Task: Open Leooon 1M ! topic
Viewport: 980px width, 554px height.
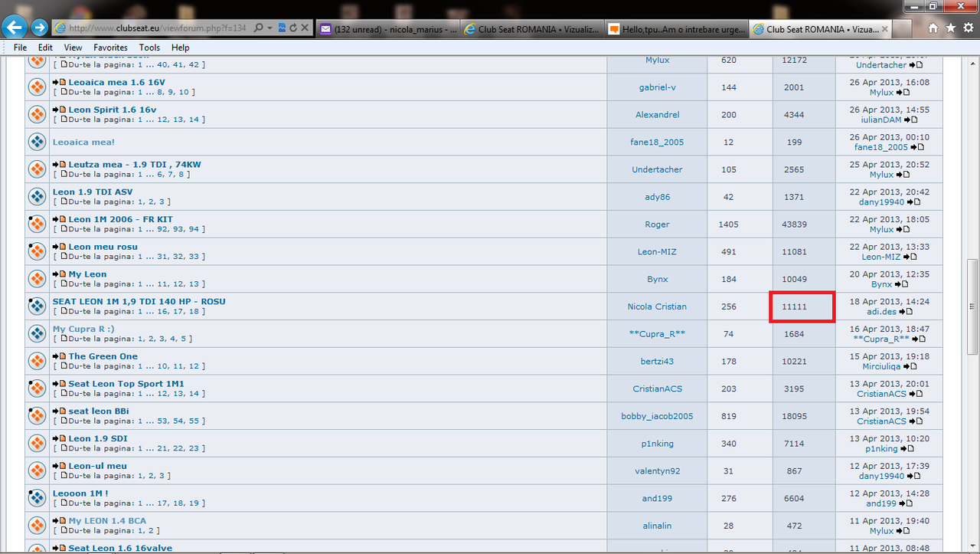Action: [80, 493]
